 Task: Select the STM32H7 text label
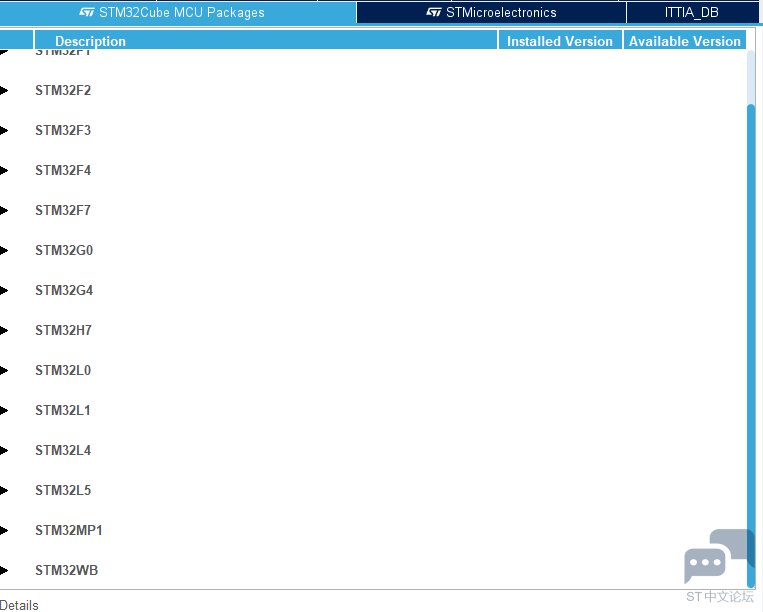click(x=63, y=330)
